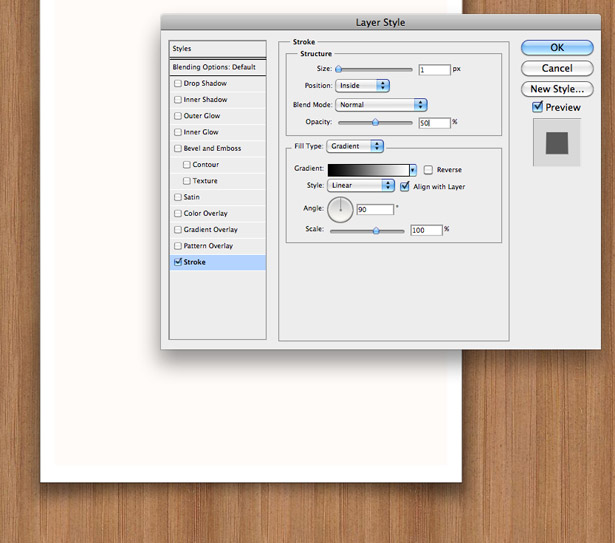The height and width of the screenshot is (543, 615).
Task: Open the Blend Mode dropdown
Action: point(381,105)
